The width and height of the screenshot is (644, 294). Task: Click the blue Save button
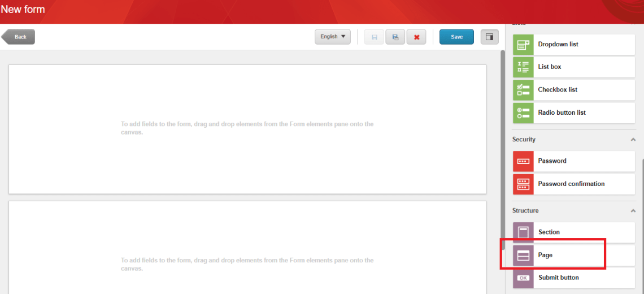pos(456,37)
